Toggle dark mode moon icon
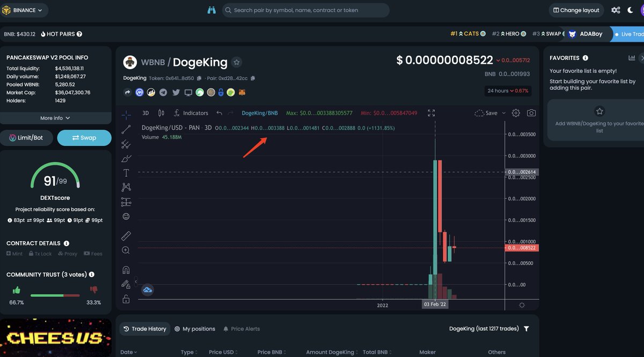Image resolution: width=644 pixels, height=357 pixels. click(631, 10)
